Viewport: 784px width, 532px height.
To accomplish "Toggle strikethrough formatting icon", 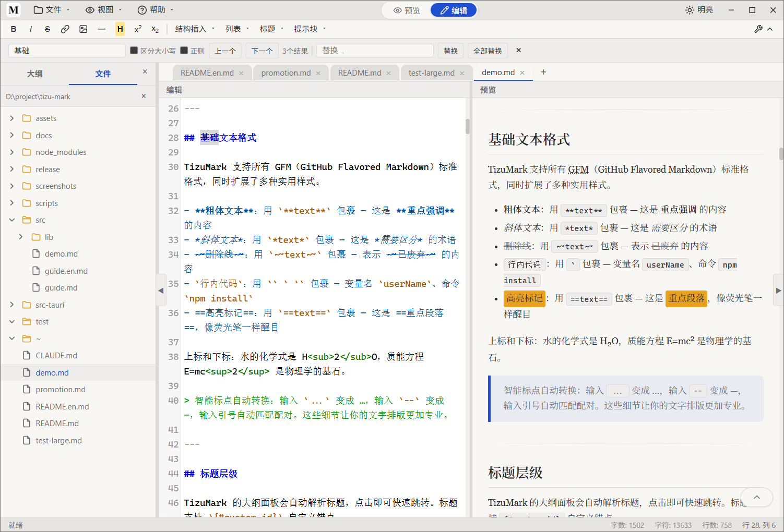I will (x=47, y=29).
